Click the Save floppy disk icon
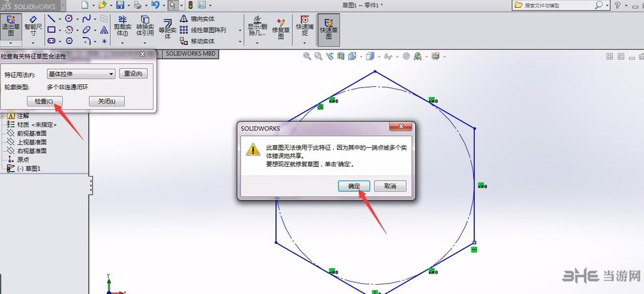This screenshot has height=294, width=644. pyautogui.click(x=120, y=5)
